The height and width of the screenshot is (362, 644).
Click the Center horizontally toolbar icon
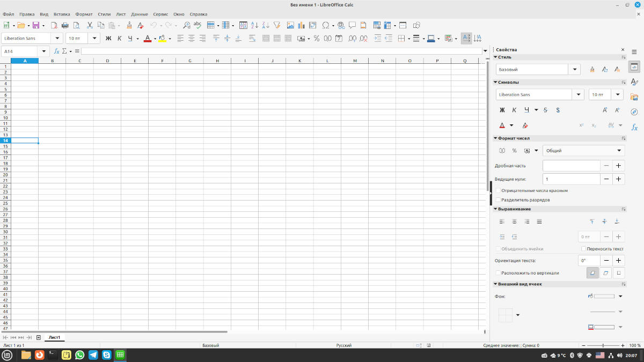(191, 39)
